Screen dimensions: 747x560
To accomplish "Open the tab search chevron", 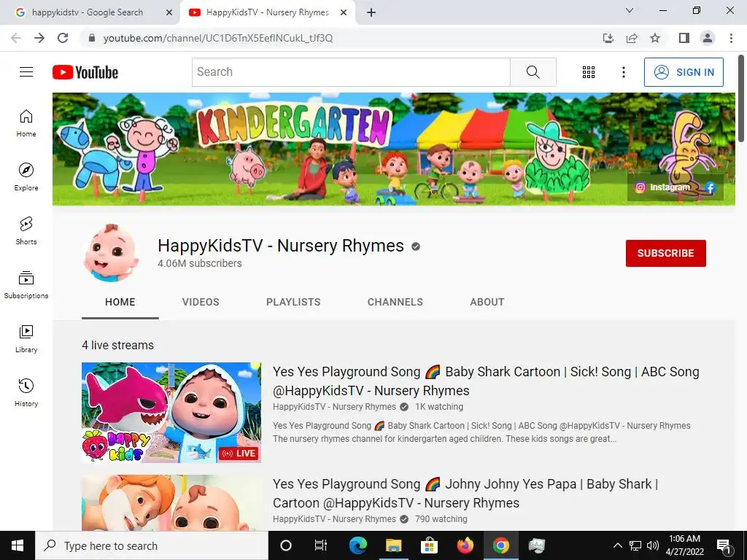I will tap(630, 10).
